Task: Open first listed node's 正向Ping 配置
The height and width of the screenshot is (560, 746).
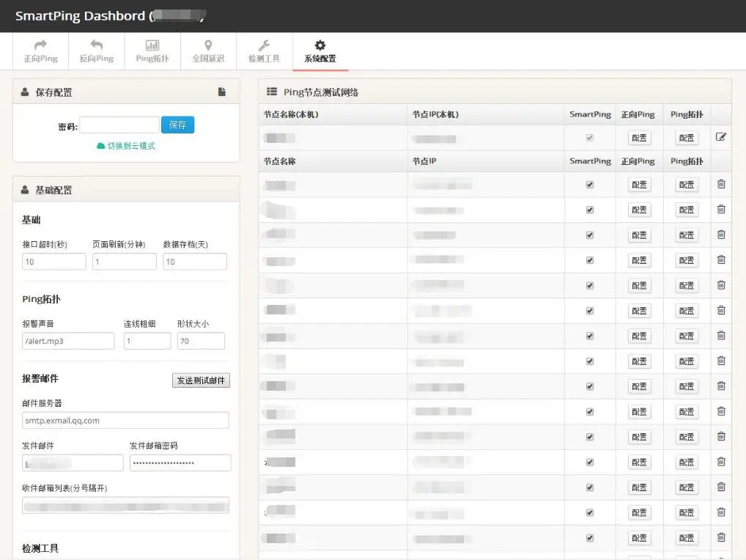Action: (x=639, y=185)
